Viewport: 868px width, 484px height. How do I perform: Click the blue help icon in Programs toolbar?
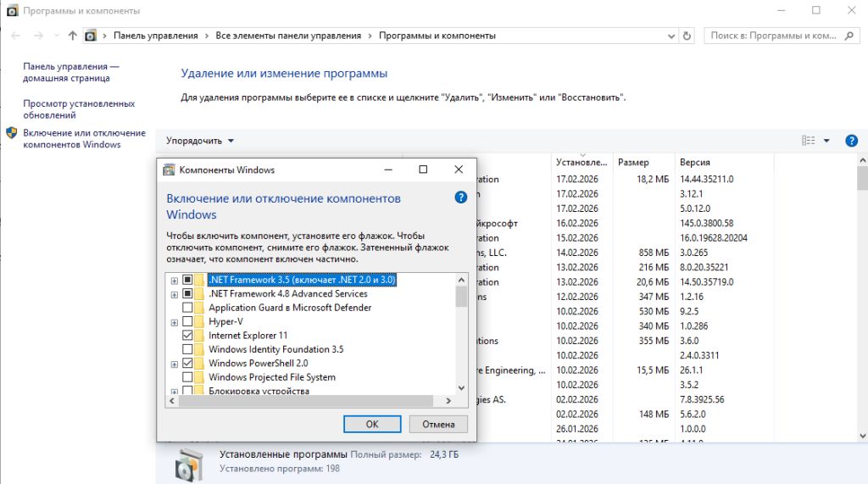pos(852,141)
